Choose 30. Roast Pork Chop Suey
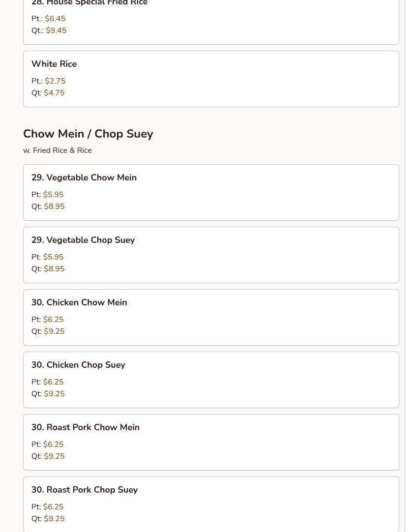 coord(85,490)
